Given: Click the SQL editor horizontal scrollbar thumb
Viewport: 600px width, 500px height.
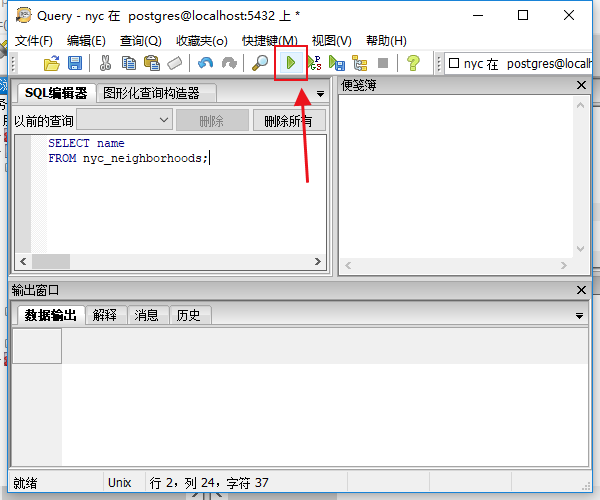Looking at the screenshot, I should click(51, 262).
